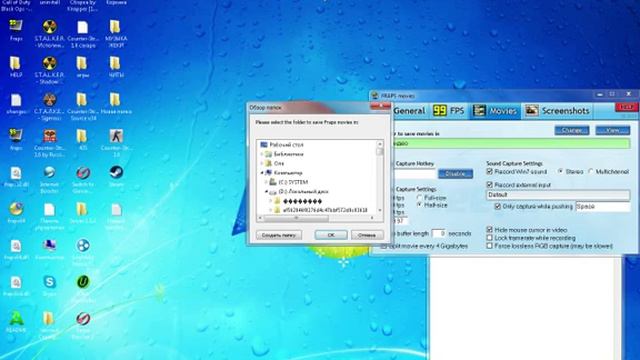Image resolution: width=640 pixels, height=360 pixels.
Task: Switch to the FPS tab label
Action: click(x=457, y=111)
